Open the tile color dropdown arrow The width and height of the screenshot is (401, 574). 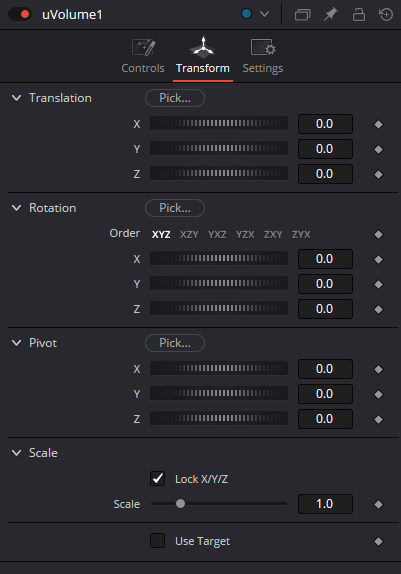click(264, 14)
